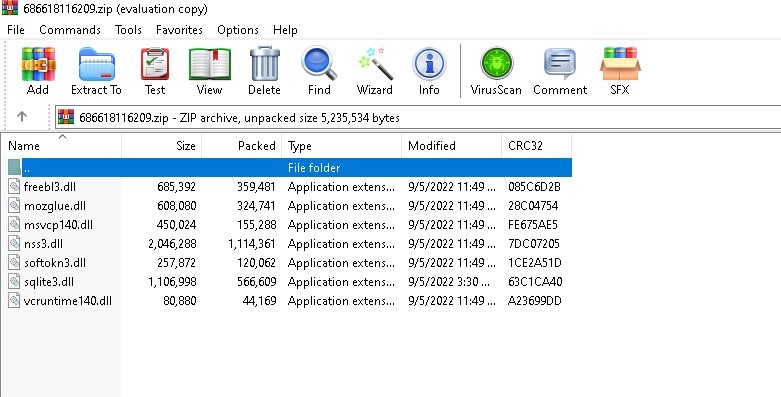This screenshot has height=397, width=781.
Task: Click size value 450,024
Action: pos(176,225)
